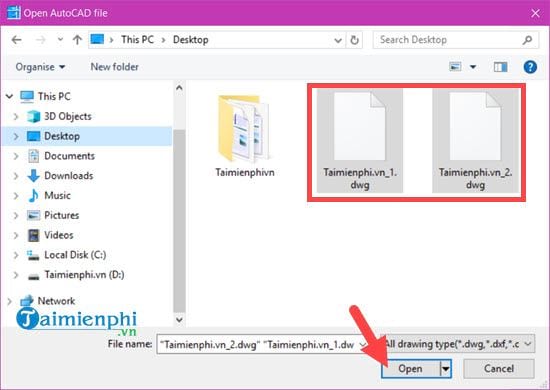Select the Taimienphi.vn (D:) drive
Screen dimensions: 550x390
coord(84,275)
